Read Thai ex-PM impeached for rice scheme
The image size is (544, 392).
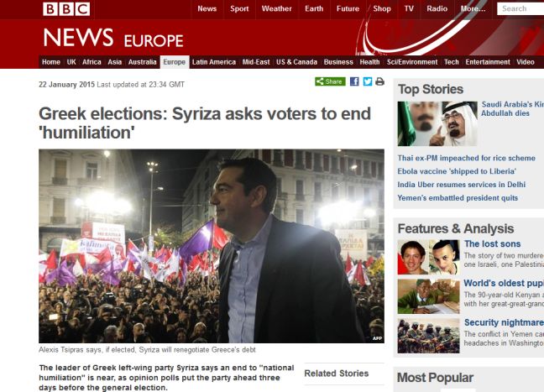pyautogui.click(x=466, y=158)
